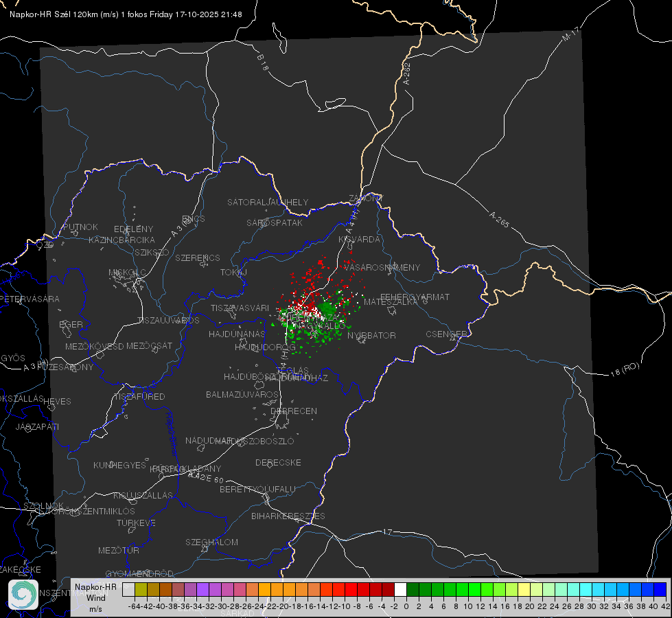
Task: Click the A-265 road label
Action: [499, 219]
